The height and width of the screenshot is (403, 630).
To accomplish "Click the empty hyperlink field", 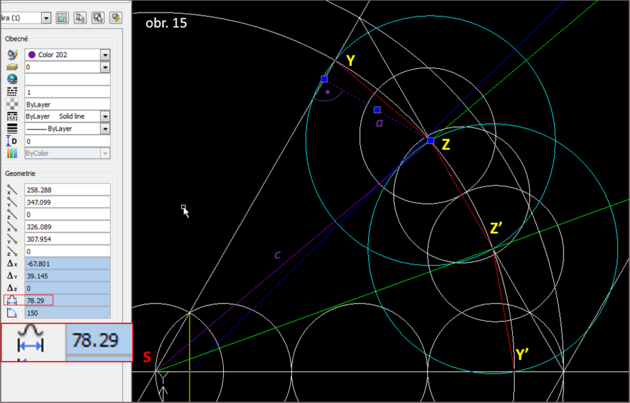I will tap(68, 80).
